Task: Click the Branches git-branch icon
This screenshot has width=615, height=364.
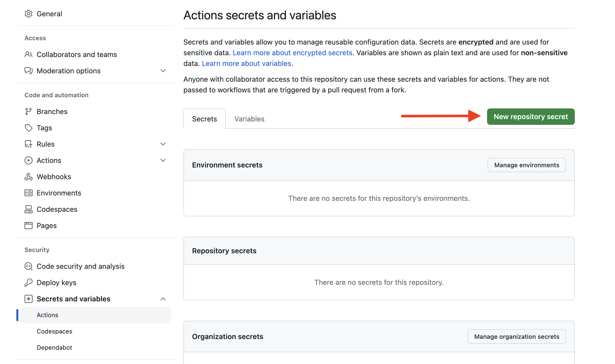Action: pyautogui.click(x=28, y=111)
